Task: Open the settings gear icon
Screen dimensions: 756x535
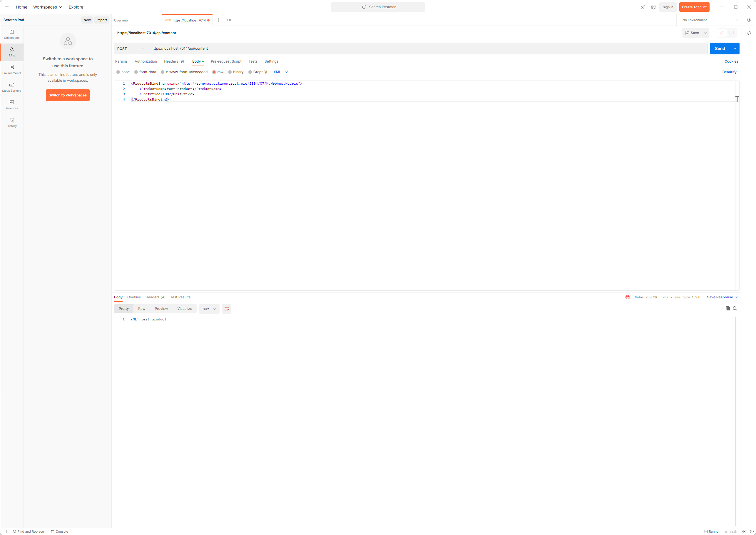Action: pyautogui.click(x=653, y=7)
